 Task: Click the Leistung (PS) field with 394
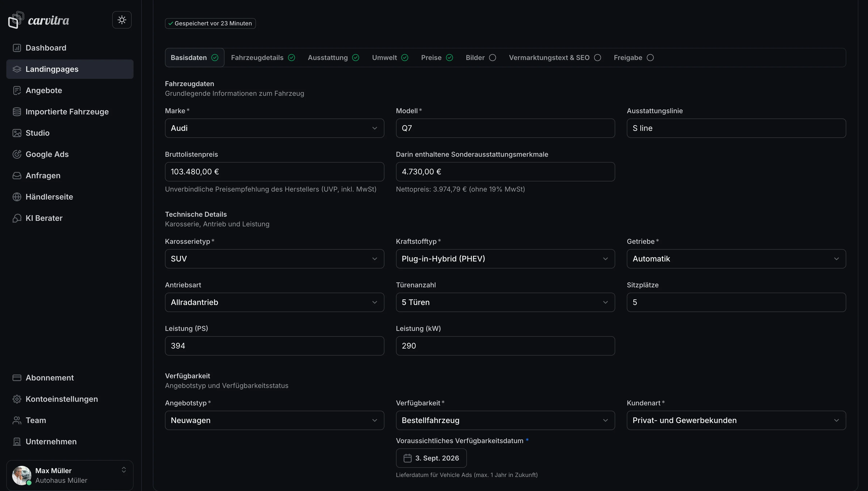[x=275, y=346]
